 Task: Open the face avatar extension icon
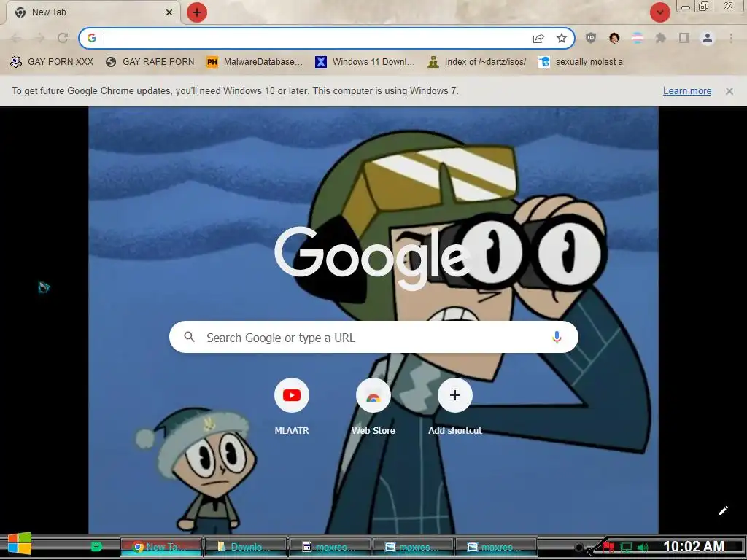(x=614, y=38)
